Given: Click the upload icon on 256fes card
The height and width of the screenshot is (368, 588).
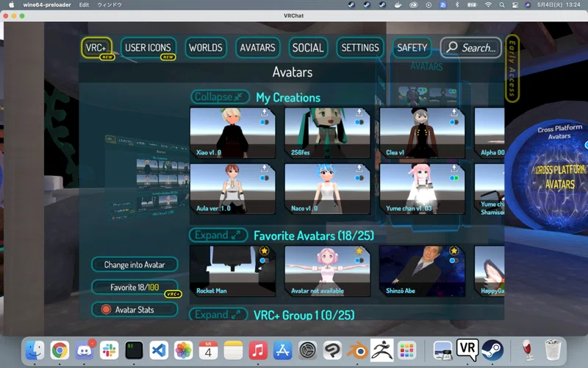Looking at the screenshot, I should [359, 112].
